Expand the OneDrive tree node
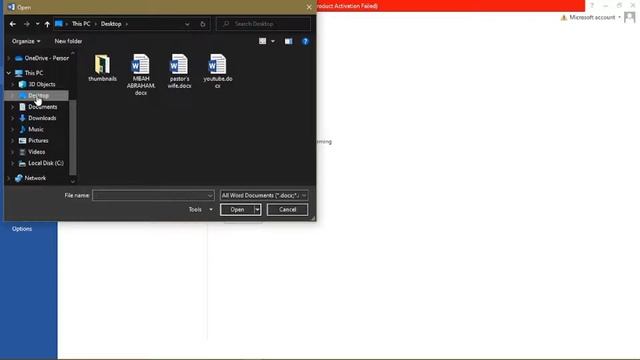640x360 pixels. (x=9, y=58)
